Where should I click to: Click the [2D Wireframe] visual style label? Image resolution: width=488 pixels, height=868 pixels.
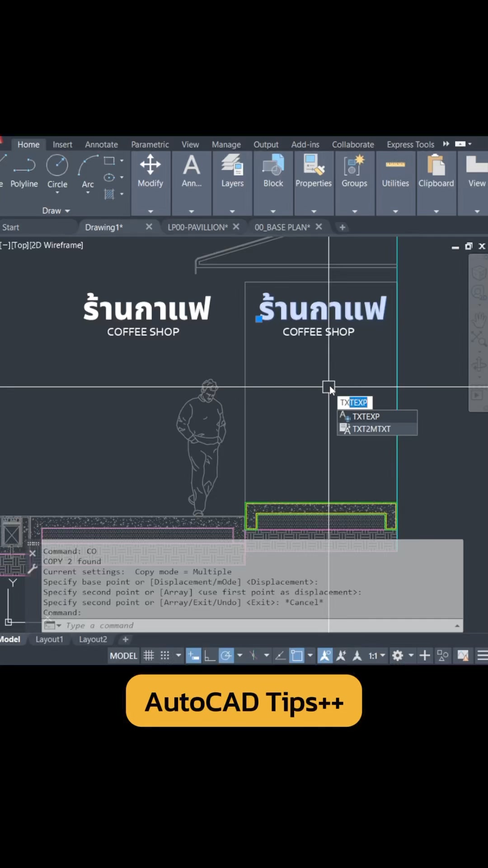[x=56, y=245]
